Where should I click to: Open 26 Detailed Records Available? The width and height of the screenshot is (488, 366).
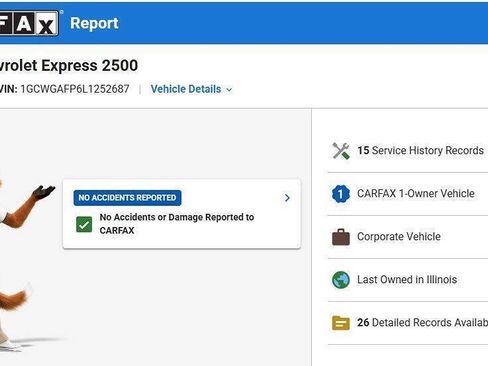point(408,323)
